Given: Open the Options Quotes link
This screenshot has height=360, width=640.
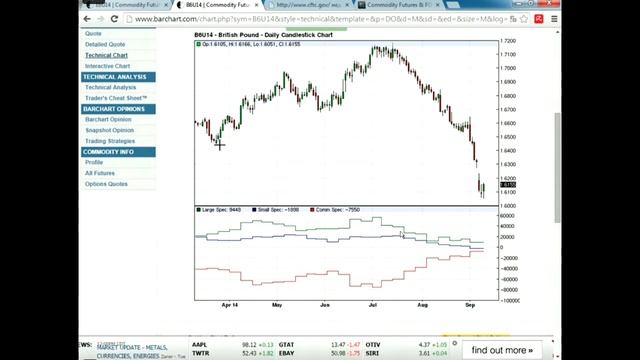Looking at the screenshot, I should coord(106,184).
